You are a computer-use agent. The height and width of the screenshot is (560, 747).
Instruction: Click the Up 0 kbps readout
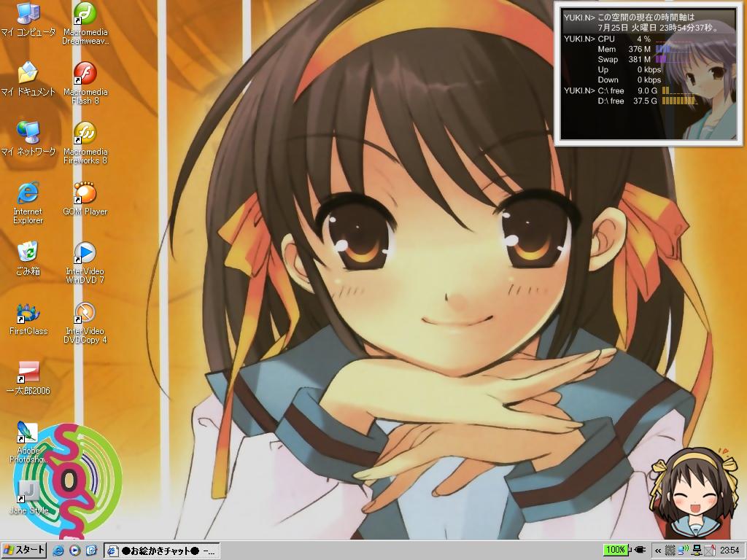click(x=630, y=69)
